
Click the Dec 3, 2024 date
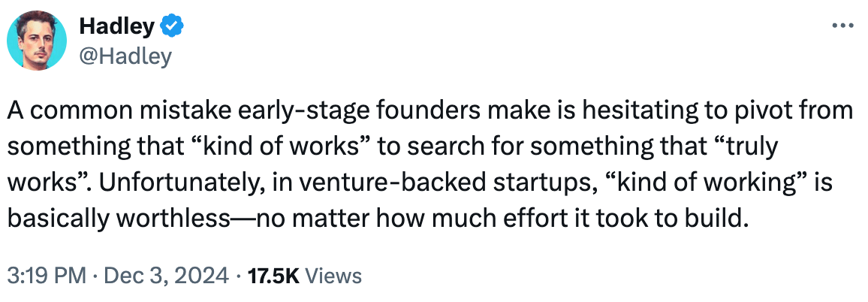[165, 275]
